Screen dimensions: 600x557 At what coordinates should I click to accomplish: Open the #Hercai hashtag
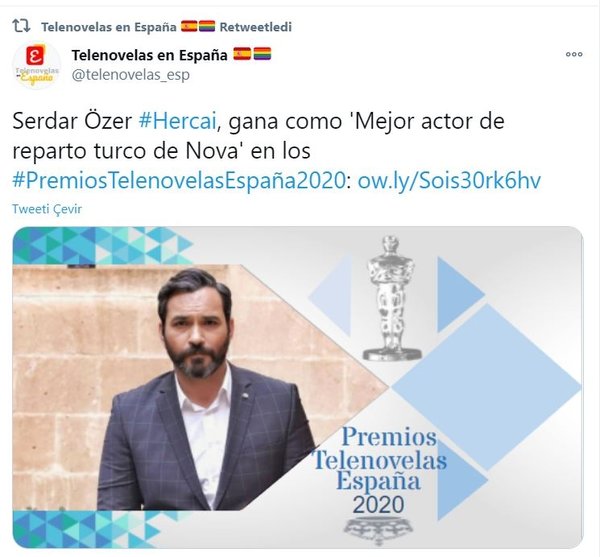[x=178, y=121]
